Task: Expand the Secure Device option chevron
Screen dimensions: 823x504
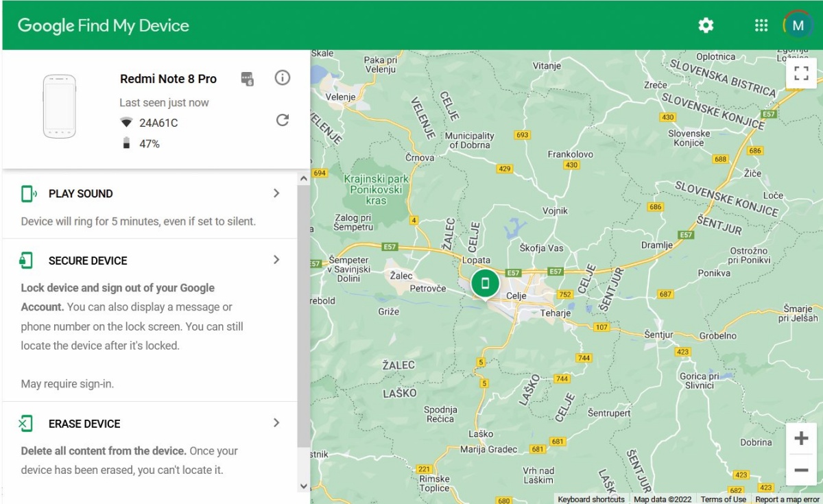Action: (x=276, y=260)
